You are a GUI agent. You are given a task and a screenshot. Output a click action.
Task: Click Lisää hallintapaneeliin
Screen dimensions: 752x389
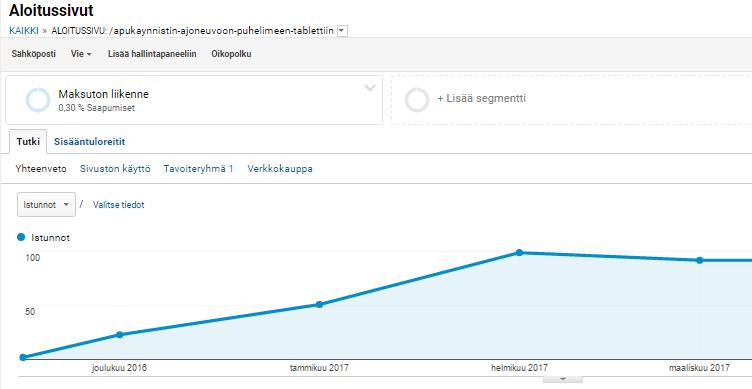tap(152, 54)
